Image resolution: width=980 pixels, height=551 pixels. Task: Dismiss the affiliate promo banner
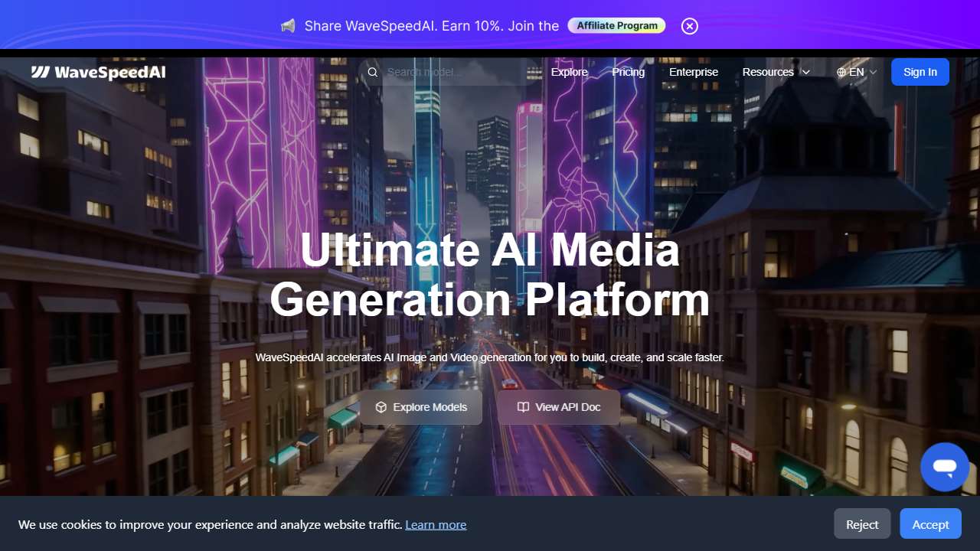[690, 26]
